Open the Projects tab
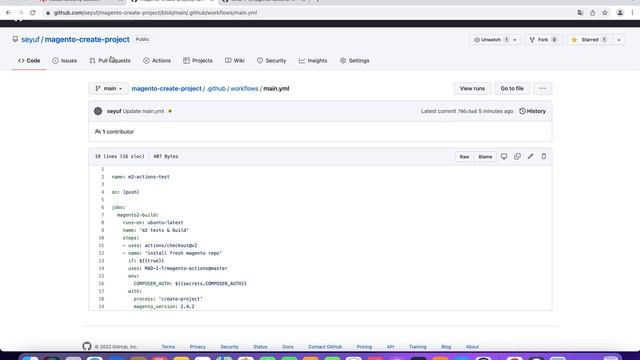640x360 pixels. coord(198,60)
